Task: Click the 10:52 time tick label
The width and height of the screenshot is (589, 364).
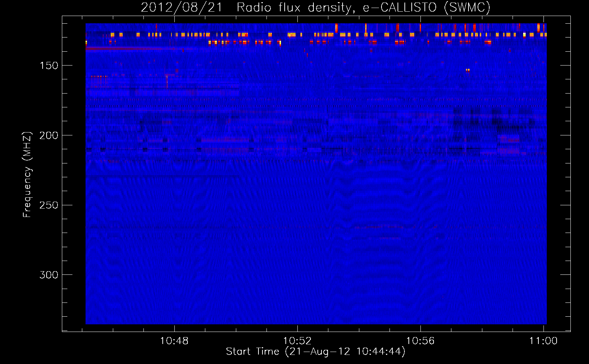Action: 297,341
